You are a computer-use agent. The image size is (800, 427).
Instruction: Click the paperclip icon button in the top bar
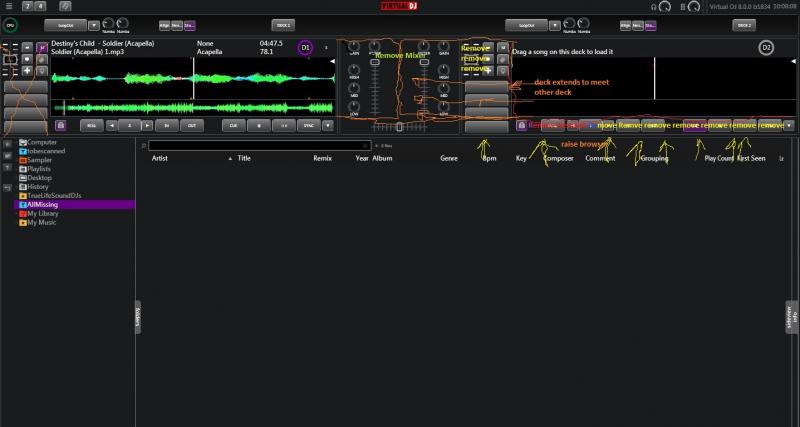point(65,6)
